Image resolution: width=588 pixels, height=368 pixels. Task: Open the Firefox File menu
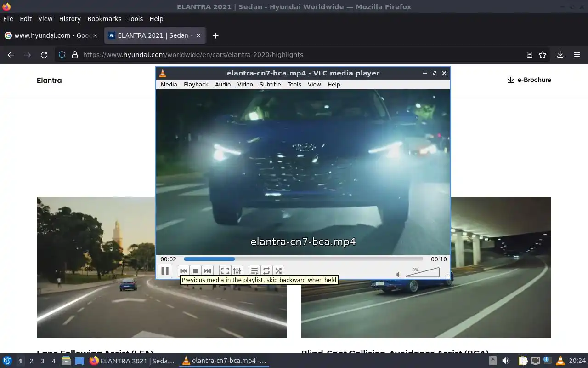tap(8, 19)
